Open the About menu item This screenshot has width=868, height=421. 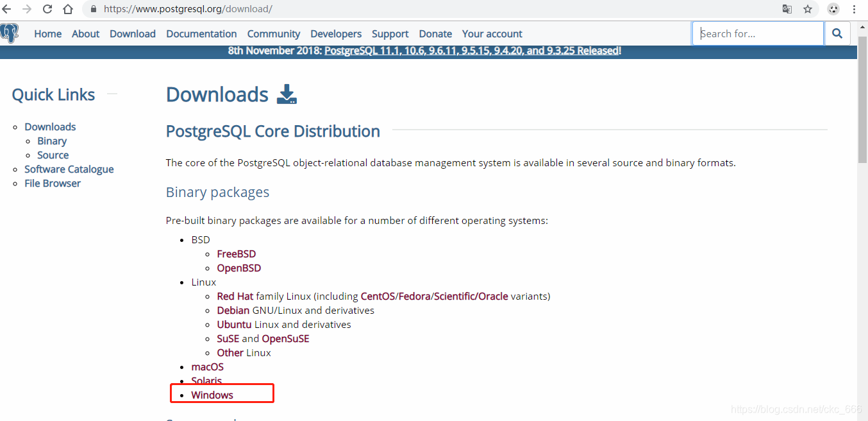[86, 34]
